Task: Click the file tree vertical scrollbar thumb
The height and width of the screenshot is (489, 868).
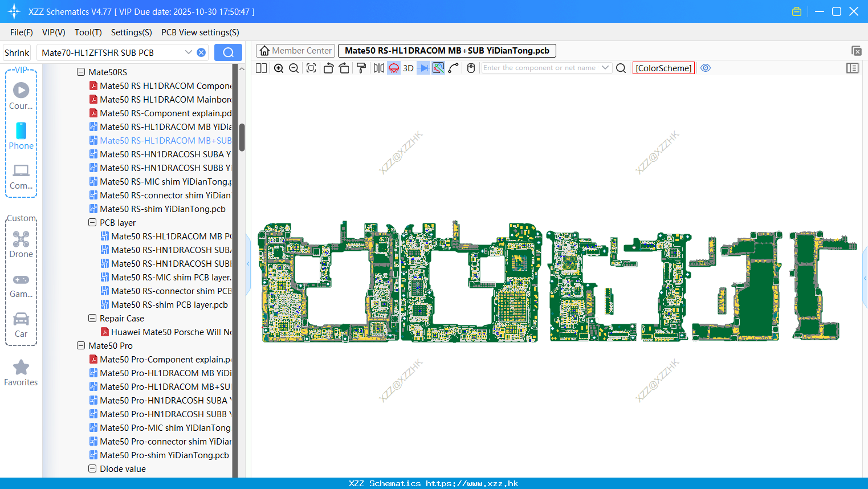Action: point(242,137)
